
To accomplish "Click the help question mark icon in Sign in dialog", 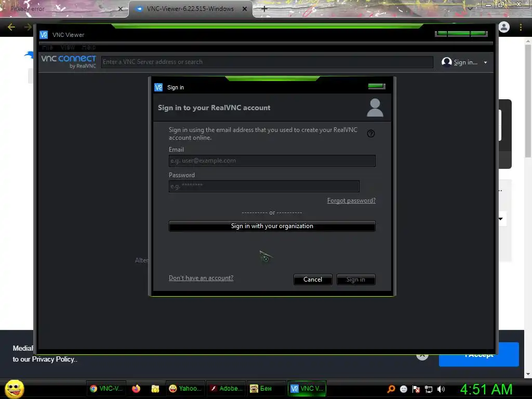I will [371, 134].
